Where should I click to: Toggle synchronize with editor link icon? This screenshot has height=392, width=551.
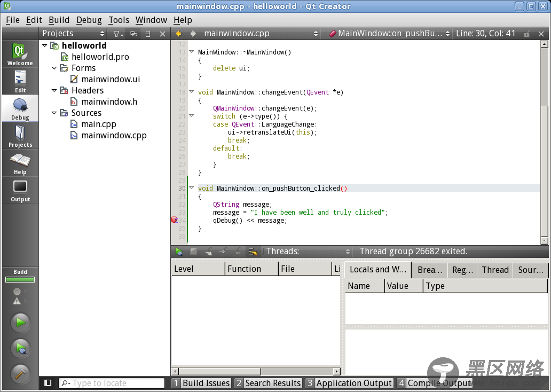tap(133, 34)
